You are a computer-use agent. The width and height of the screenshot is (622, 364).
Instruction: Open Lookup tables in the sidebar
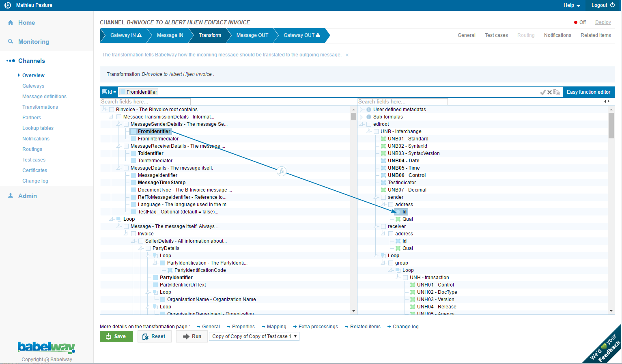(x=38, y=128)
